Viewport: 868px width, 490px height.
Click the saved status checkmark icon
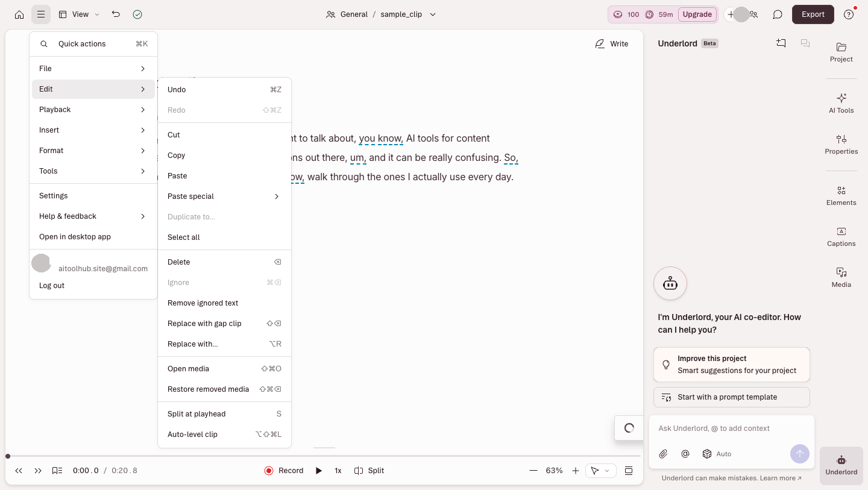pos(137,14)
